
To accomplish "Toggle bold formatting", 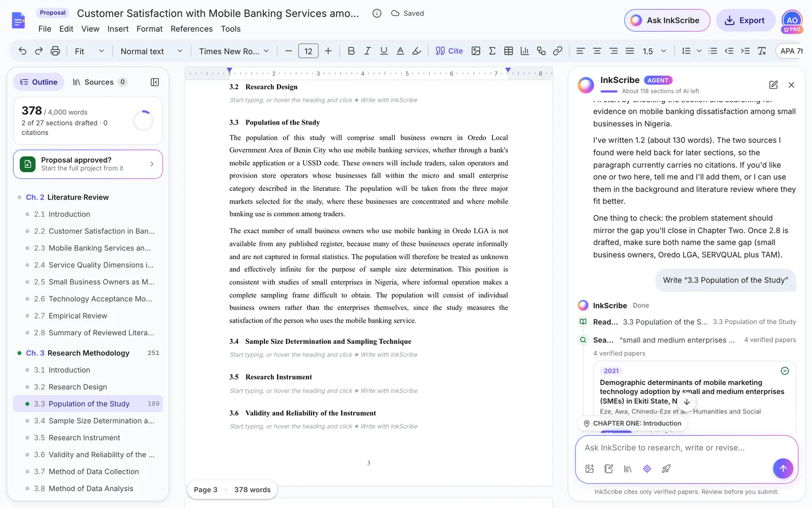I will [351, 51].
